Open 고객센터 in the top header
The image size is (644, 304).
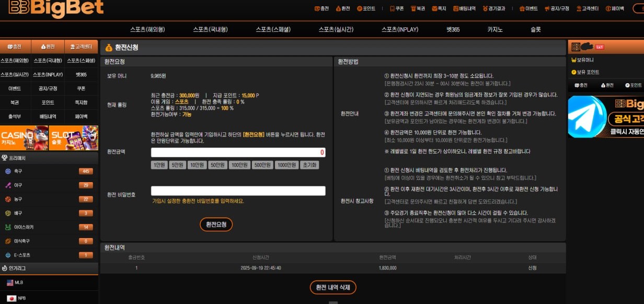pyautogui.click(x=586, y=8)
